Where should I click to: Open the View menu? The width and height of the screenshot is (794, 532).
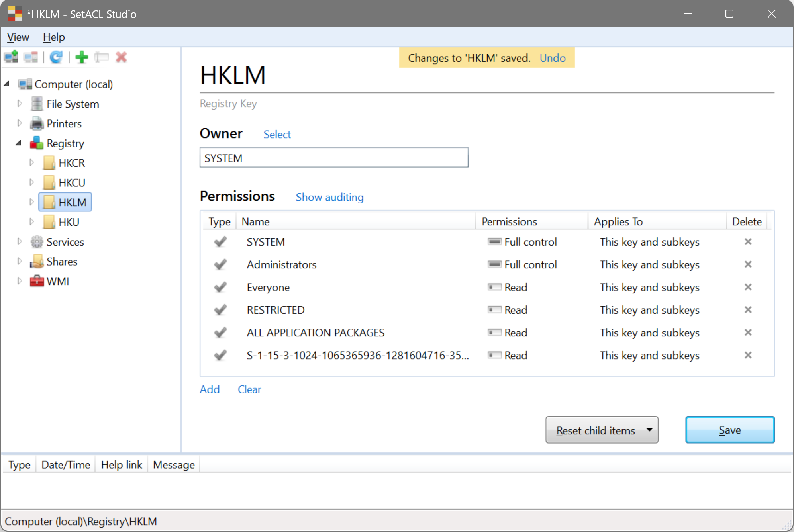[18, 37]
